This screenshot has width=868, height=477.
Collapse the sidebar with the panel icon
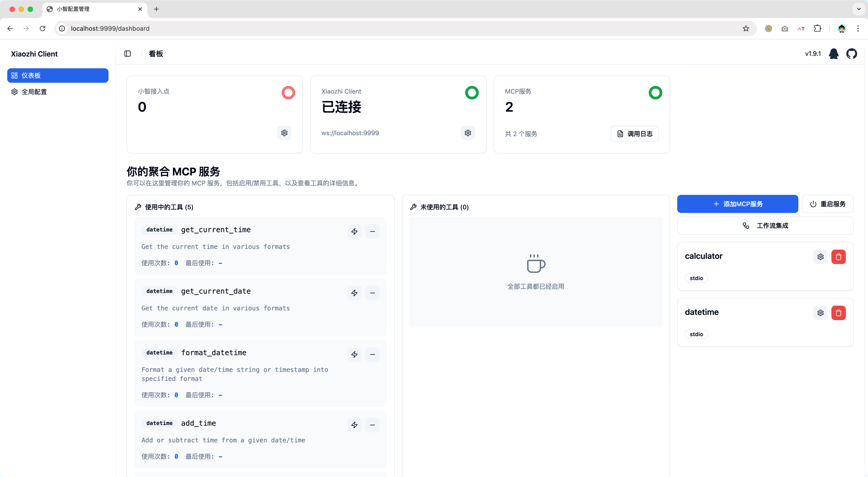[127, 54]
